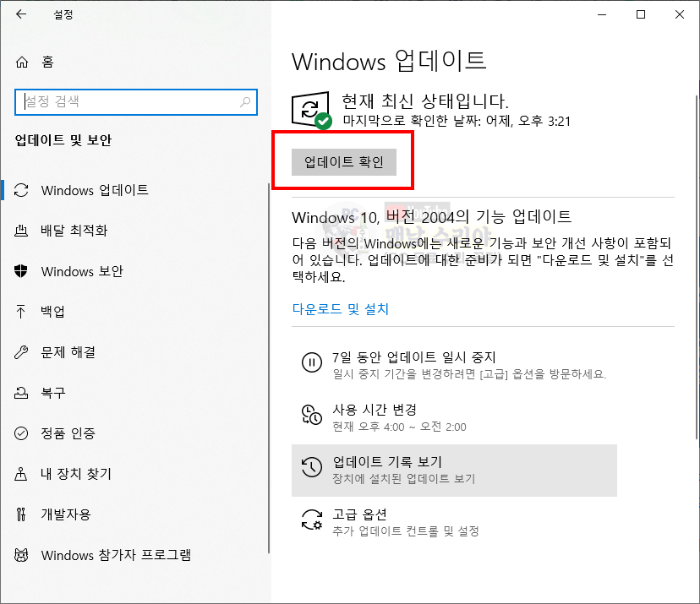Maximize the 설정 window
The height and width of the screenshot is (604, 700).
click(641, 14)
